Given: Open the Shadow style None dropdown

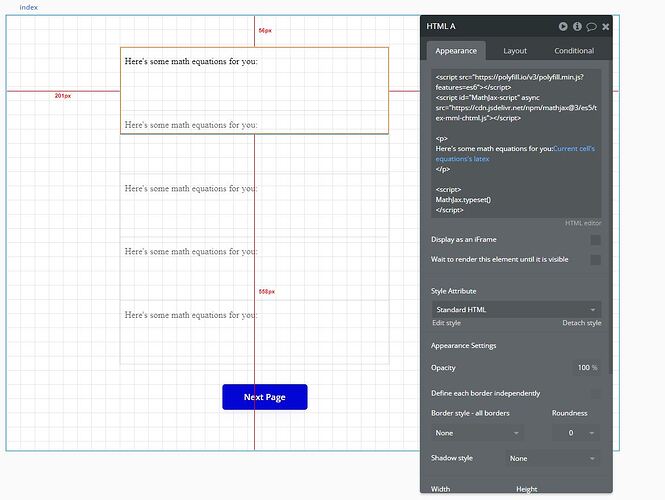Looking at the screenshot, I should 553,458.
